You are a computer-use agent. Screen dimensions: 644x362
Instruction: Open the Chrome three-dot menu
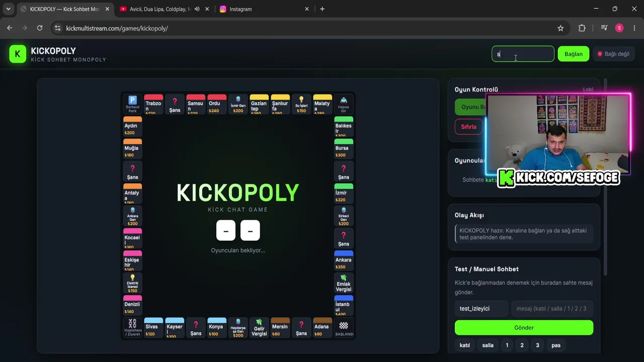(634, 28)
